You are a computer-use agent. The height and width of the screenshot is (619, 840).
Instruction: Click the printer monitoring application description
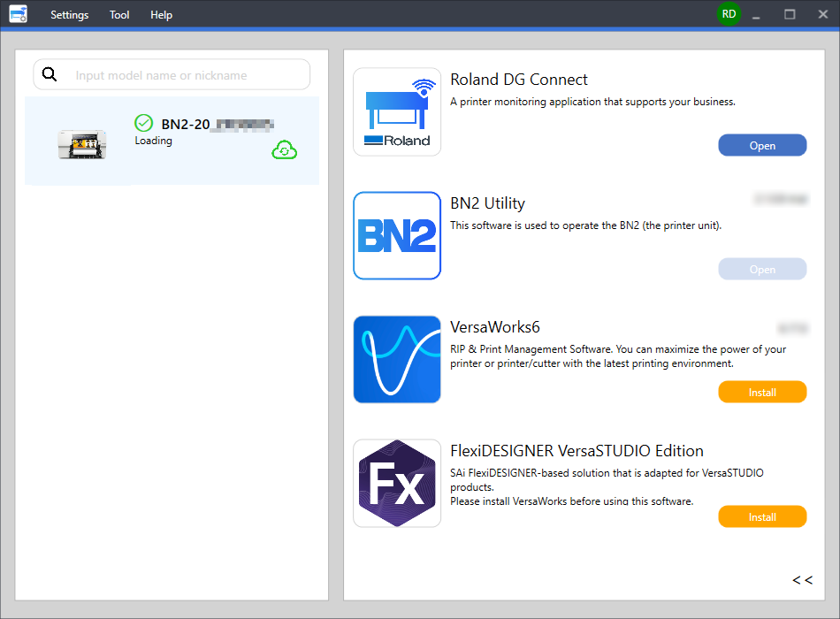click(x=592, y=102)
